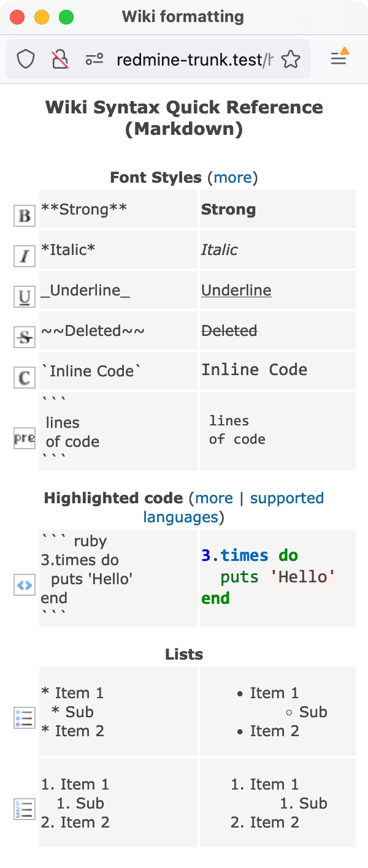Open the Highlighted code 'more' link
Viewport: 368px width, 868px height.
point(214,498)
